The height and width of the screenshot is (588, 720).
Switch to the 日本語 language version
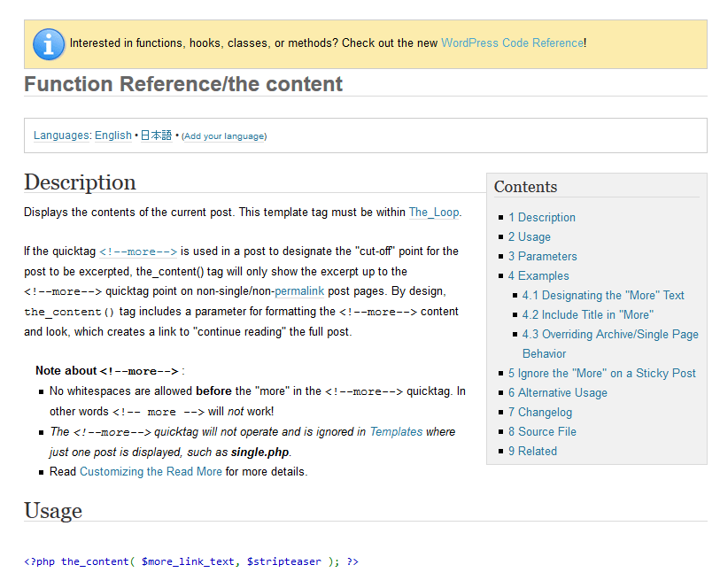pos(156,135)
